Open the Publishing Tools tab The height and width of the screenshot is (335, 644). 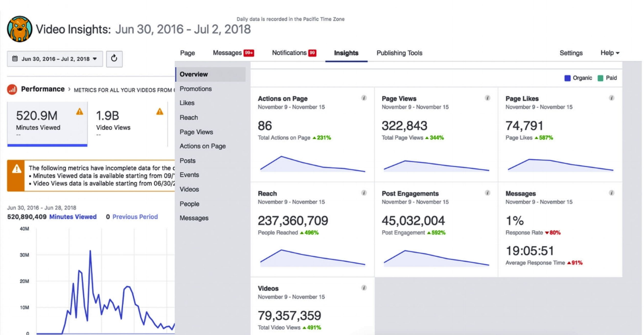(x=399, y=53)
